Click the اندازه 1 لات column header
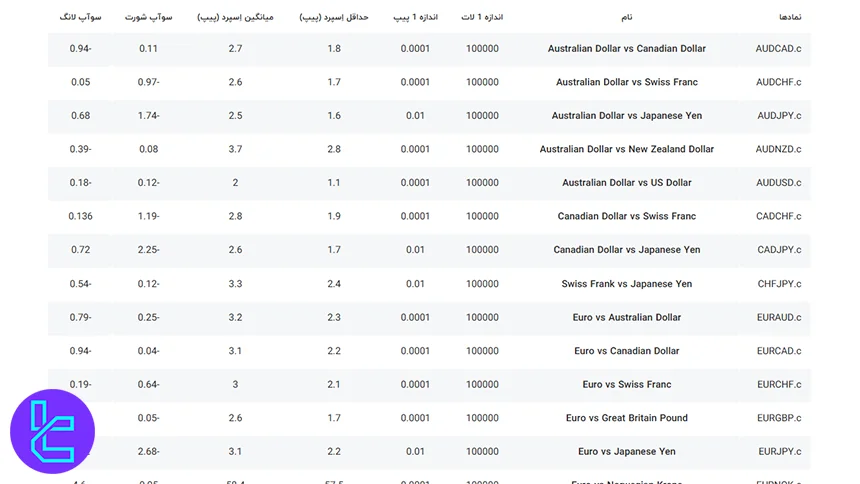 [x=482, y=17]
